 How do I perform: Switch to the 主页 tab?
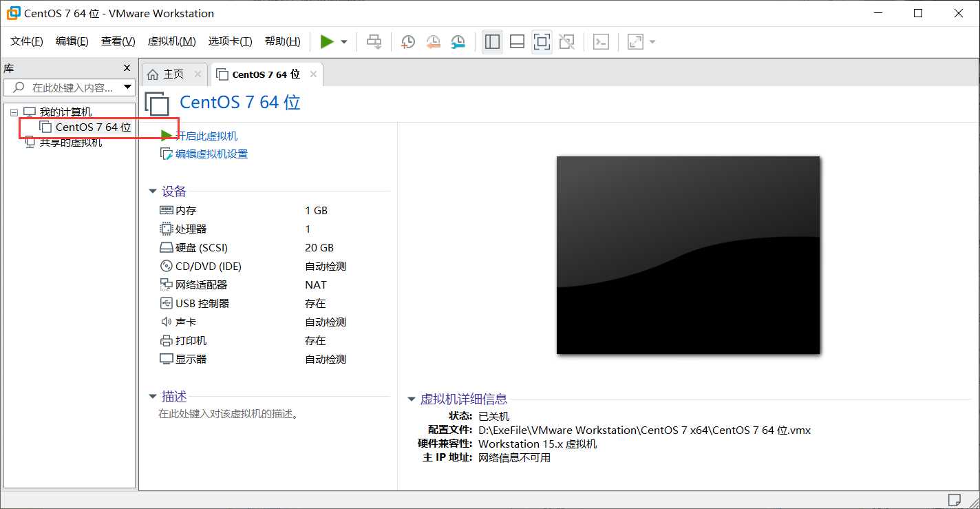click(x=173, y=74)
